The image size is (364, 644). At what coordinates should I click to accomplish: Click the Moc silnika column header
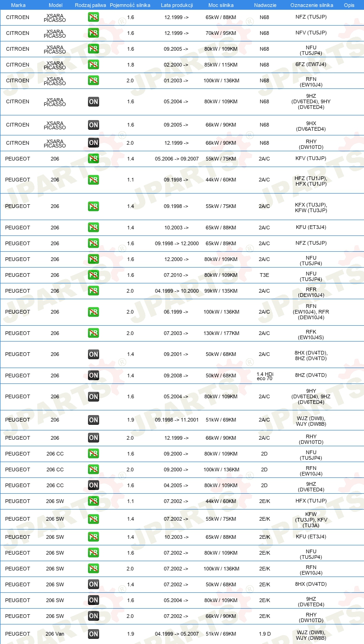[x=221, y=5]
